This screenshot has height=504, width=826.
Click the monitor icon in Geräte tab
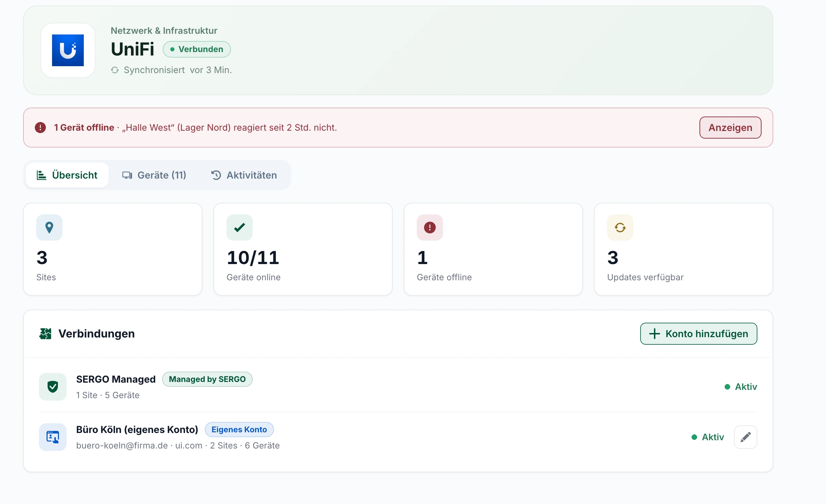(x=127, y=175)
